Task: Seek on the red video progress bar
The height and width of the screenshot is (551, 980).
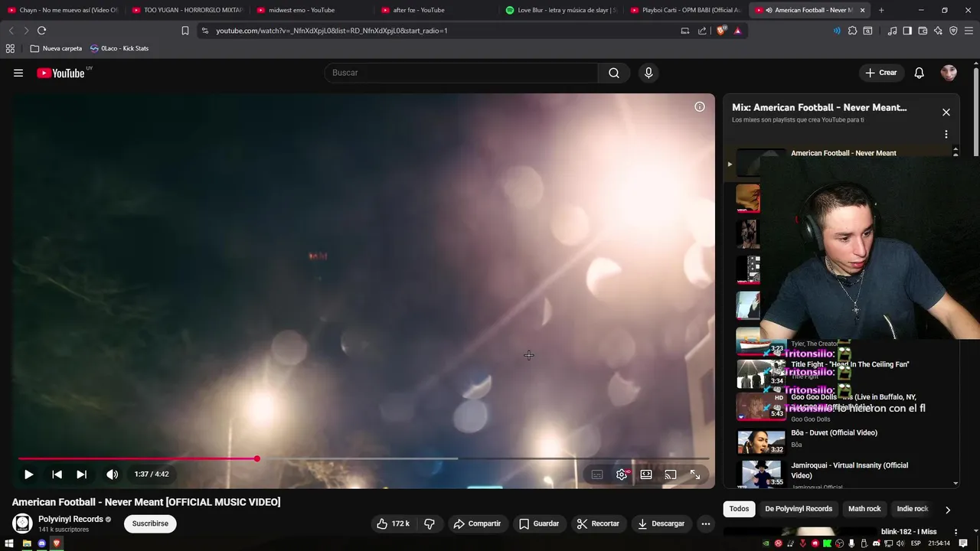Action: pos(364,458)
